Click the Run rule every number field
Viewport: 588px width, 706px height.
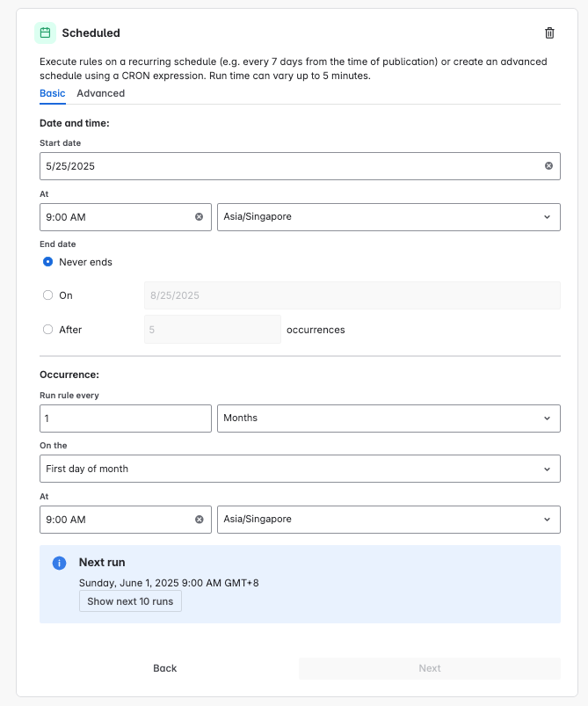tap(125, 418)
